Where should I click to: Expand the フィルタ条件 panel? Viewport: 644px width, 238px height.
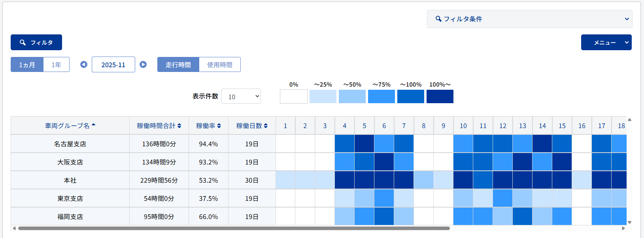529,19
